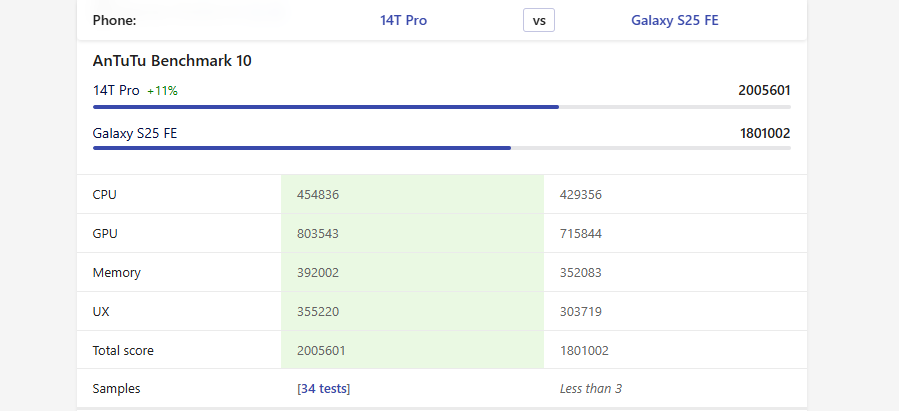Viewport: 899px width, 411px height.
Task: Select Memory value 392002
Action: tap(318, 273)
